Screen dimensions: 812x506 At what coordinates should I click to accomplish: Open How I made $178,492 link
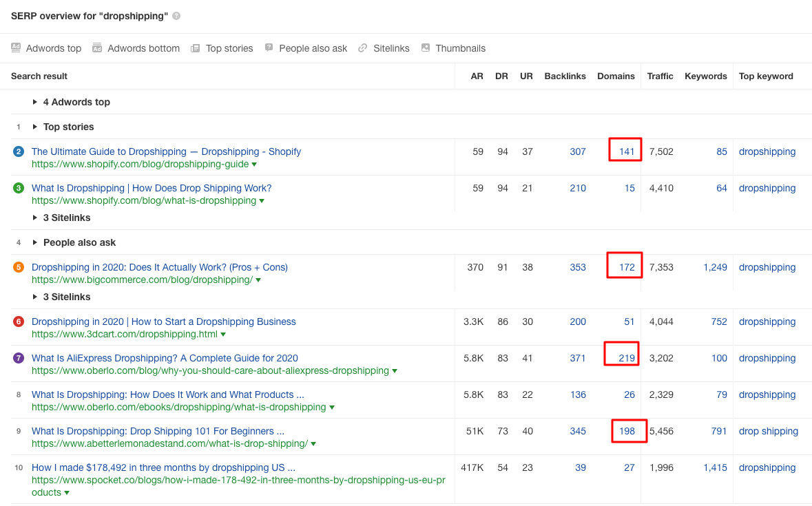(163, 467)
